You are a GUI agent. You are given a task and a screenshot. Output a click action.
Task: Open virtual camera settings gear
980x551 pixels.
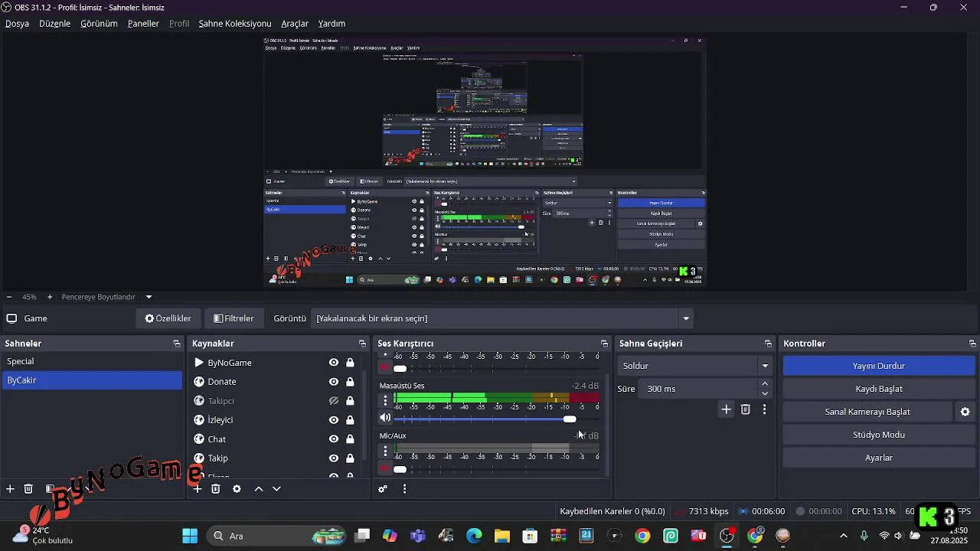(x=965, y=412)
